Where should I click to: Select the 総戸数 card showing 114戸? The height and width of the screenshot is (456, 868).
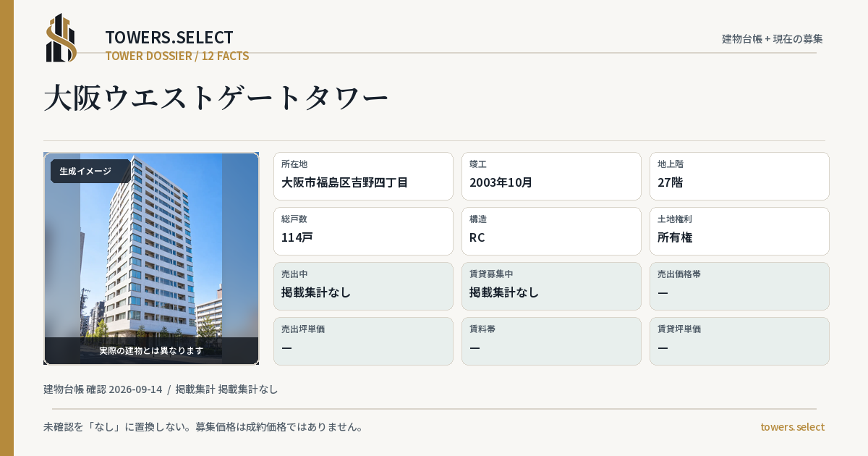coord(363,231)
